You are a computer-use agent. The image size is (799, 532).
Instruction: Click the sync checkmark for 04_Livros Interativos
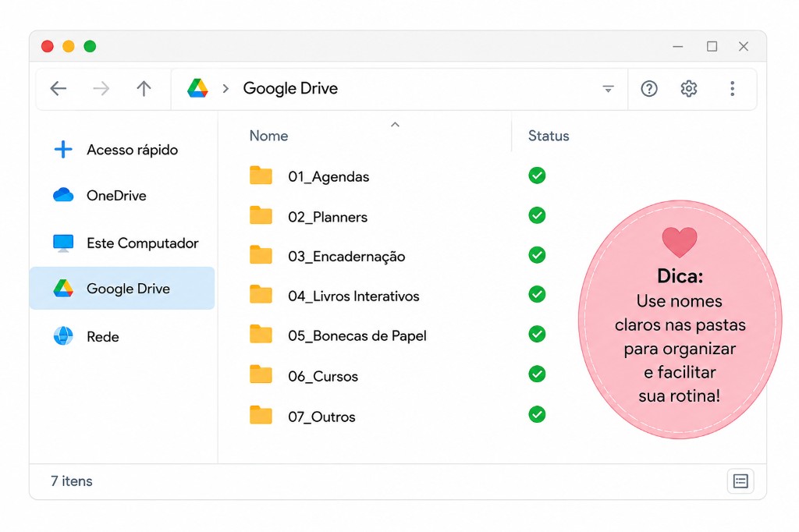(x=537, y=294)
